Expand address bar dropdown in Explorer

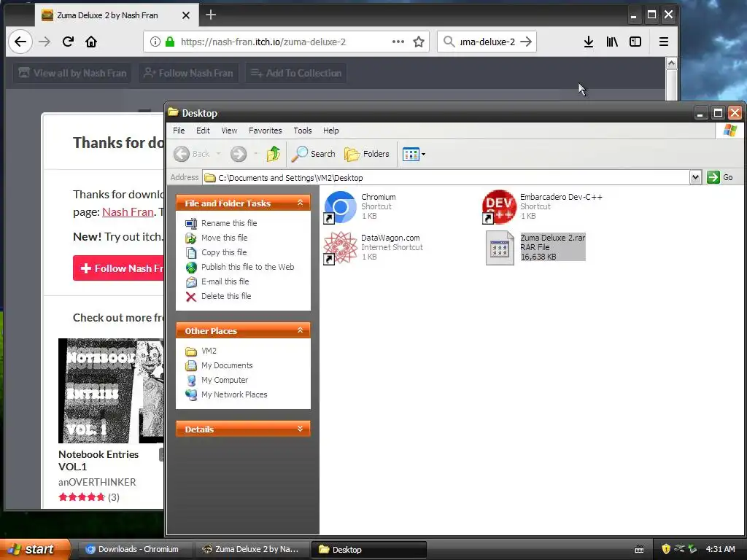coord(695,178)
